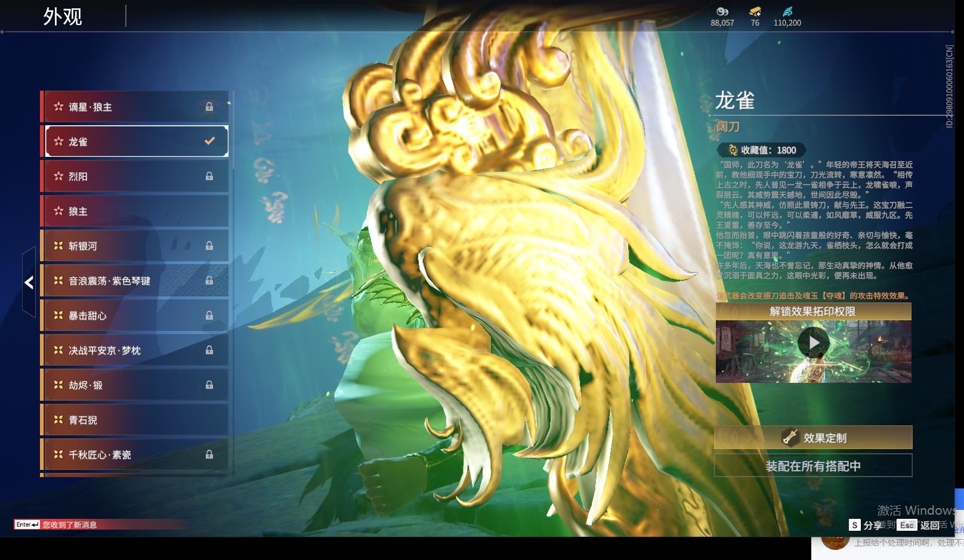964x560 pixels.
Task: Click the lock icon on 烈阳 row
Action: [209, 176]
